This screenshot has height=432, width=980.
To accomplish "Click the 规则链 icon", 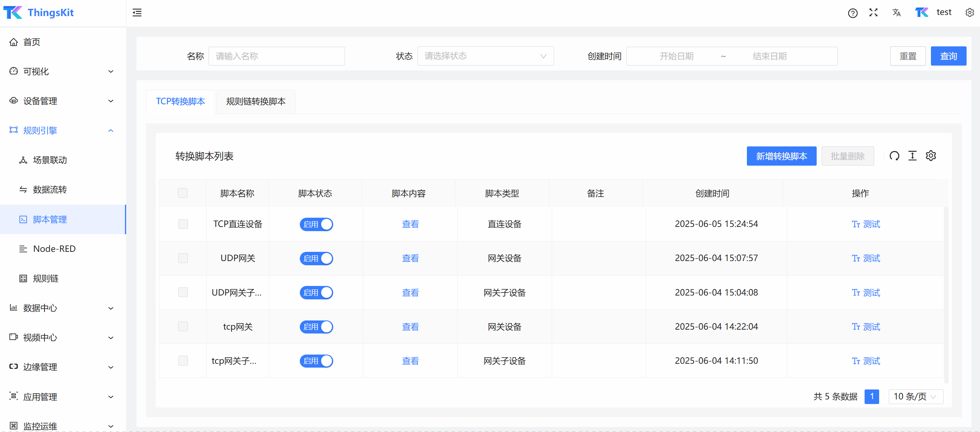I will tap(23, 278).
